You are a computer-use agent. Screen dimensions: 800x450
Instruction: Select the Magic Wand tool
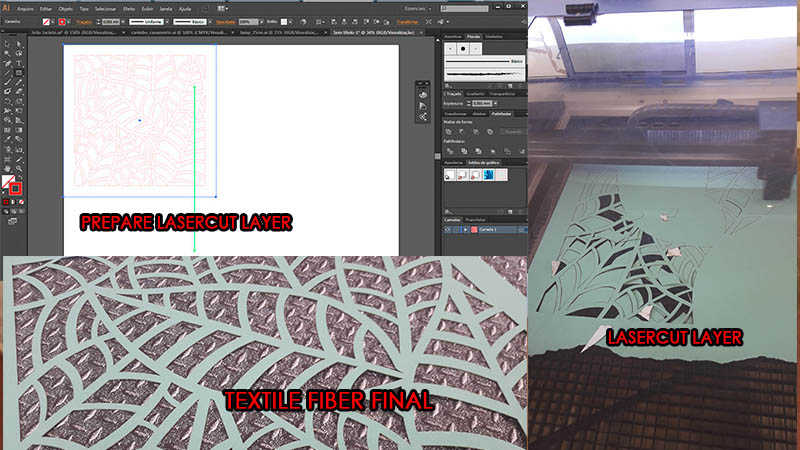[7, 54]
